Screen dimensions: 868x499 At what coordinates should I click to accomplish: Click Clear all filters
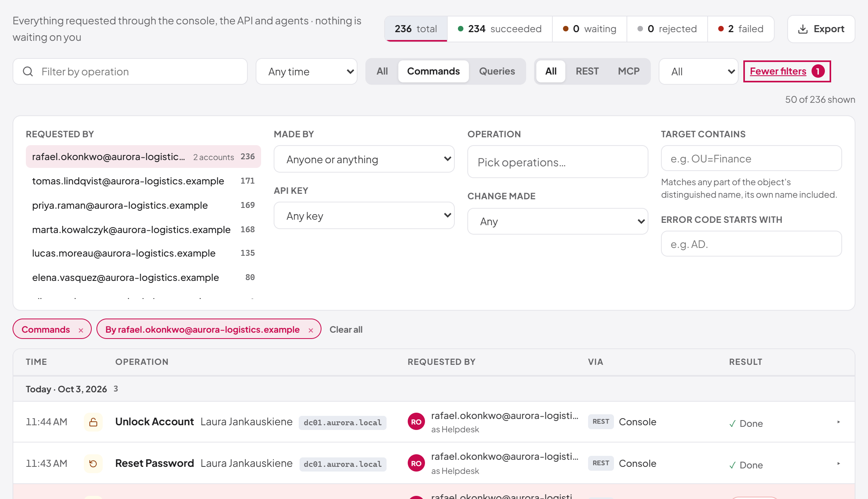click(x=346, y=330)
